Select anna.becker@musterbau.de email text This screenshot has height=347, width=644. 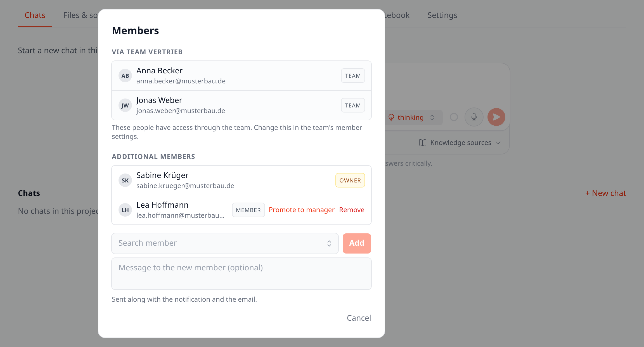181,81
